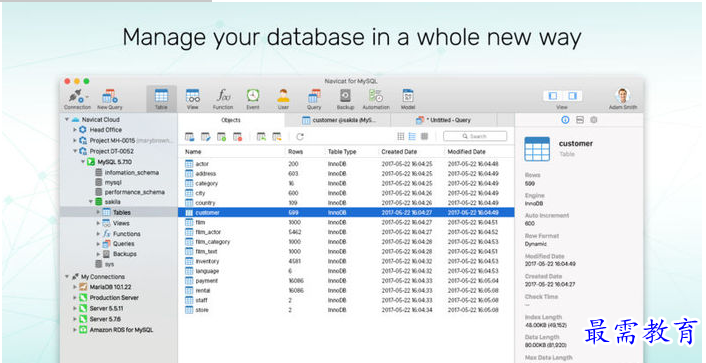This screenshot has width=706, height=363.
Task: Switch to icon grid view mode
Action: (401, 136)
